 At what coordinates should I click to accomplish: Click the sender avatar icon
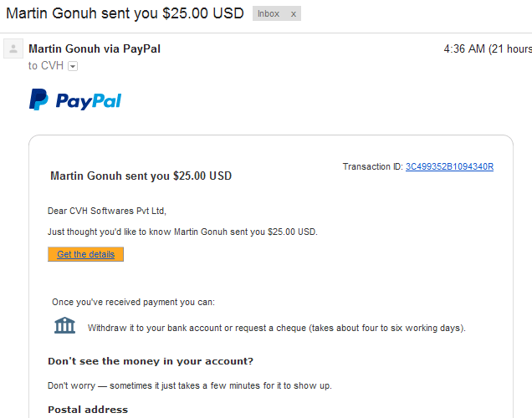click(x=13, y=48)
